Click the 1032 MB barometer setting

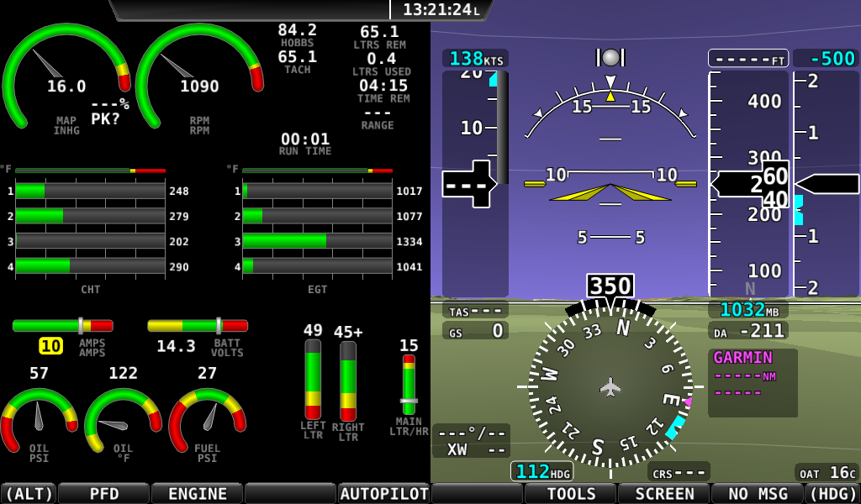(x=748, y=309)
